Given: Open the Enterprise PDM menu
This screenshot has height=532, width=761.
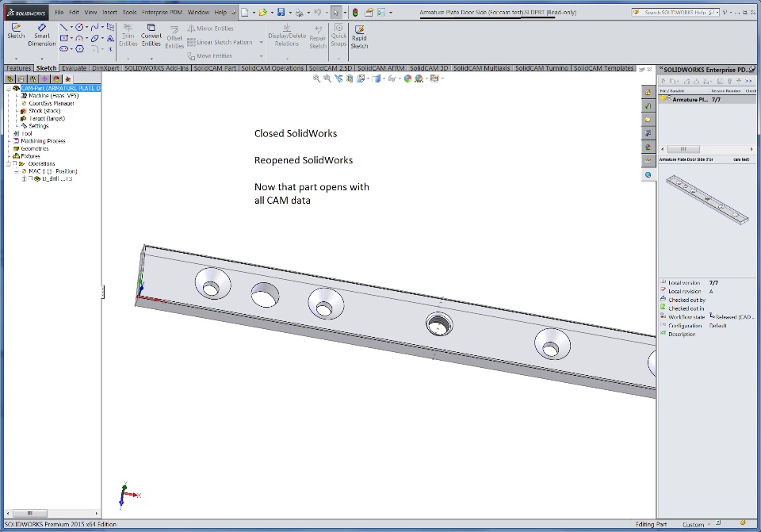Looking at the screenshot, I should tap(162, 12).
